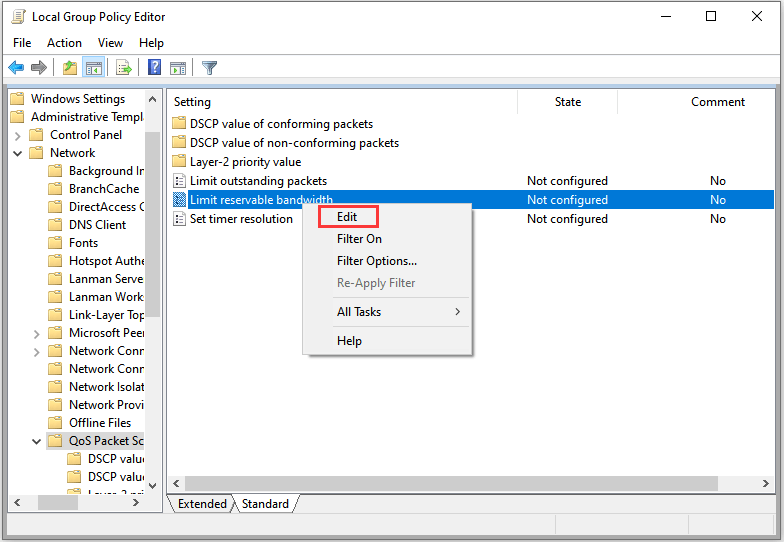Toggle Show/Hide Action Pane toolbar icon
This screenshot has height=542, width=784.
pyautogui.click(x=178, y=68)
